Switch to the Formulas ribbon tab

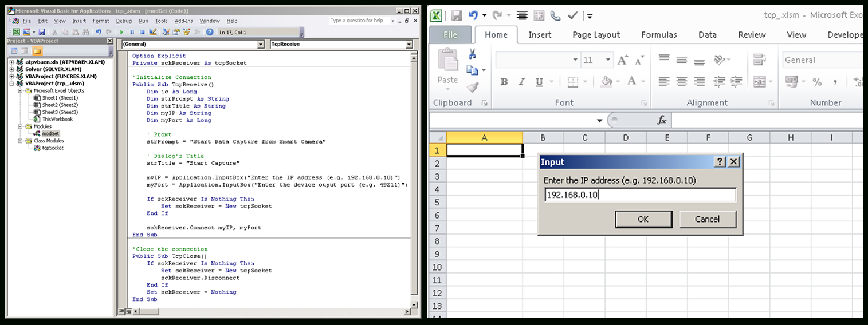(658, 35)
